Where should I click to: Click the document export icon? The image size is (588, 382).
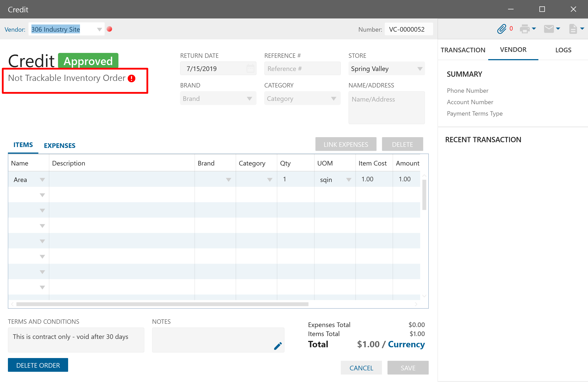(x=573, y=29)
